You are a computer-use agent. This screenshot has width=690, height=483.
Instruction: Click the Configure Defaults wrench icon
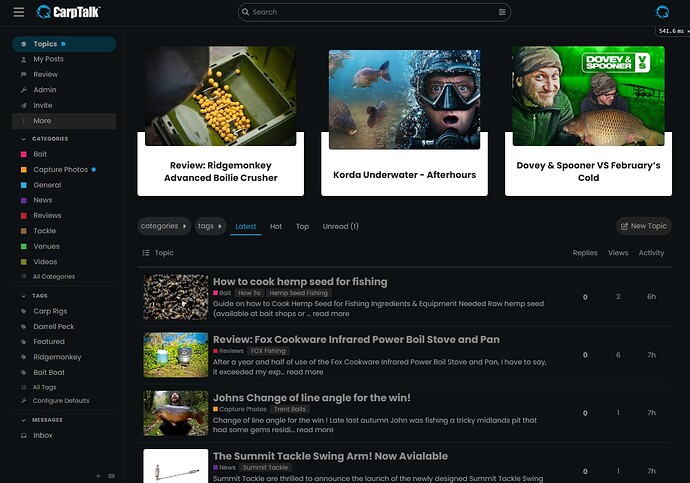point(24,401)
